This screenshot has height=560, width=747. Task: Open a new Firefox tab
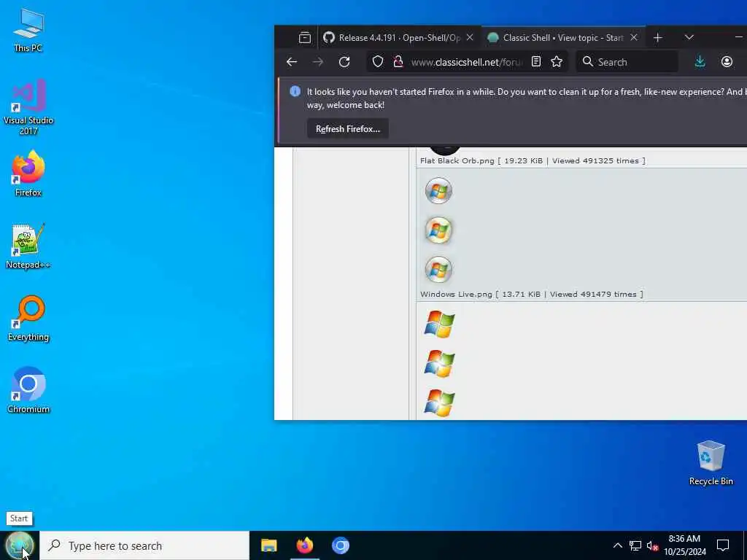coord(658,38)
